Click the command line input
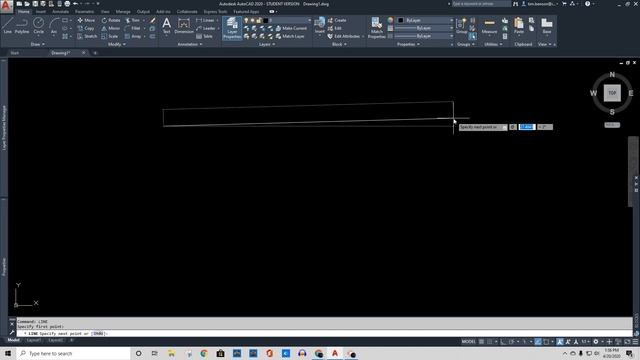 [324, 333]
